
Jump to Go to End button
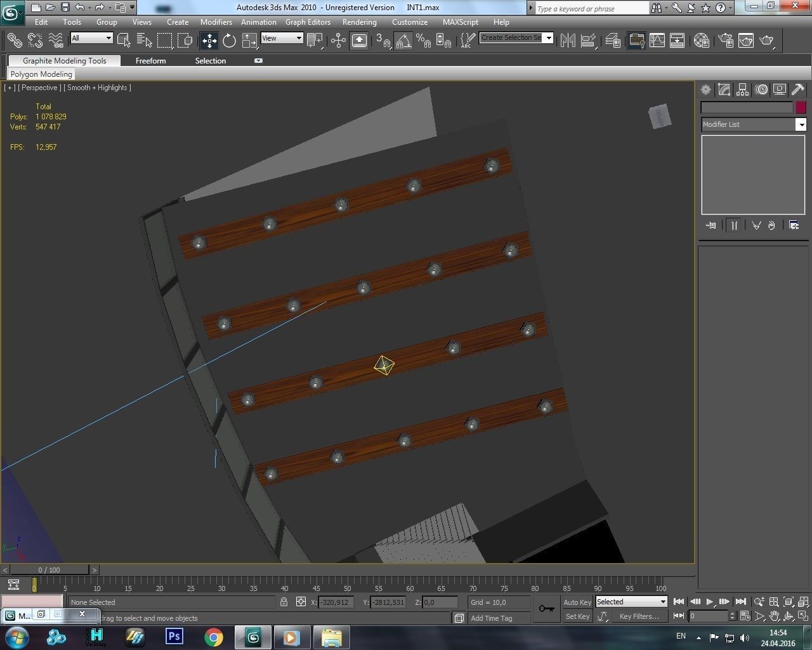coord(740,602)
